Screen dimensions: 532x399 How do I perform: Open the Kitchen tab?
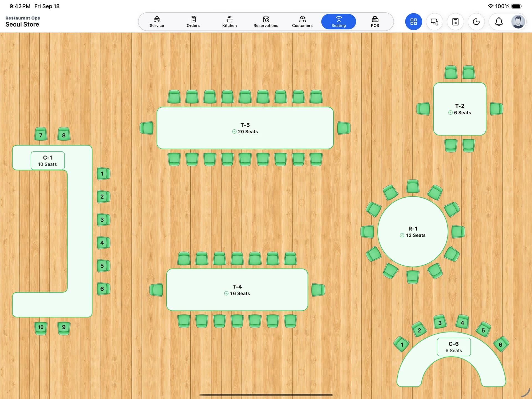229,22
